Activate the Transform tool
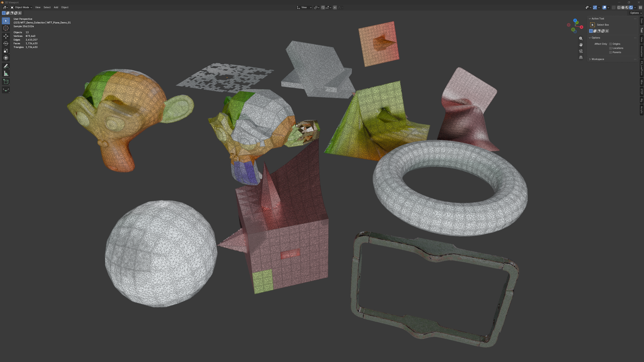This screenshot has height=362, width=644. (6, 58)
